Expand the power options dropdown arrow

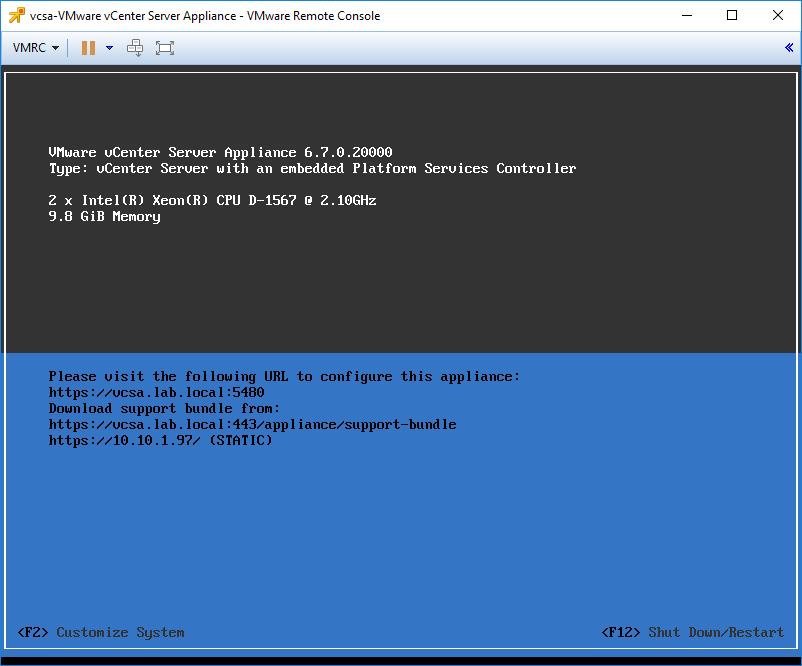tap(109, 48)
